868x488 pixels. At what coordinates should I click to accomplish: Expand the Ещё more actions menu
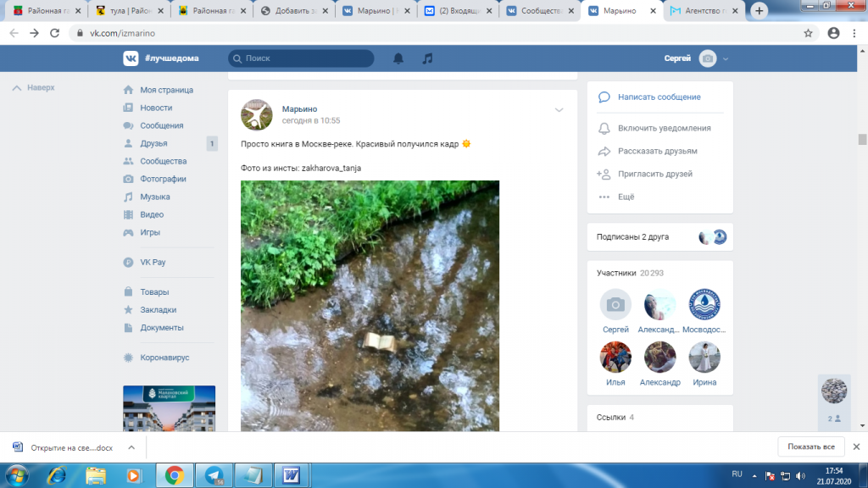pyautogui.click(x=626, y=197)
